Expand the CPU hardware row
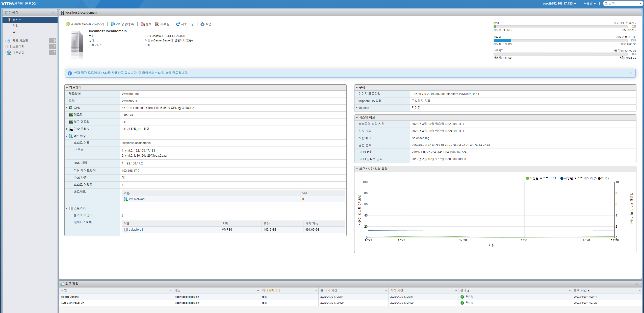 point(67,108)
